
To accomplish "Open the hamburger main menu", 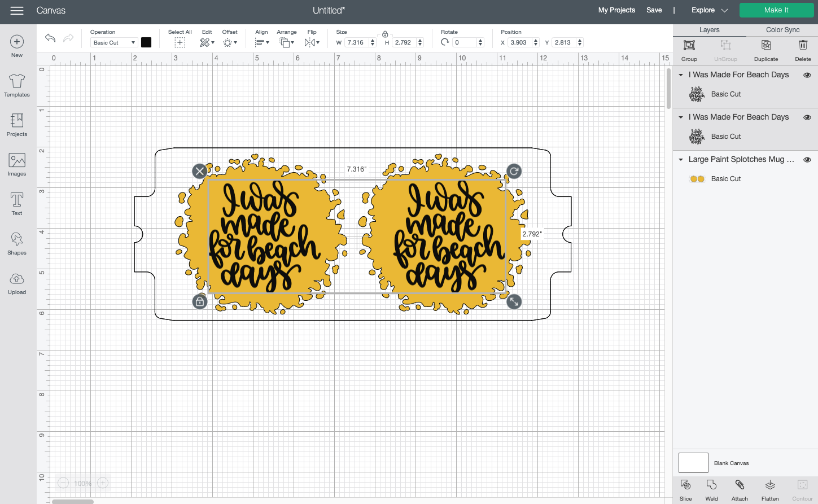I will pyautogui.click(x=17, y=10).
